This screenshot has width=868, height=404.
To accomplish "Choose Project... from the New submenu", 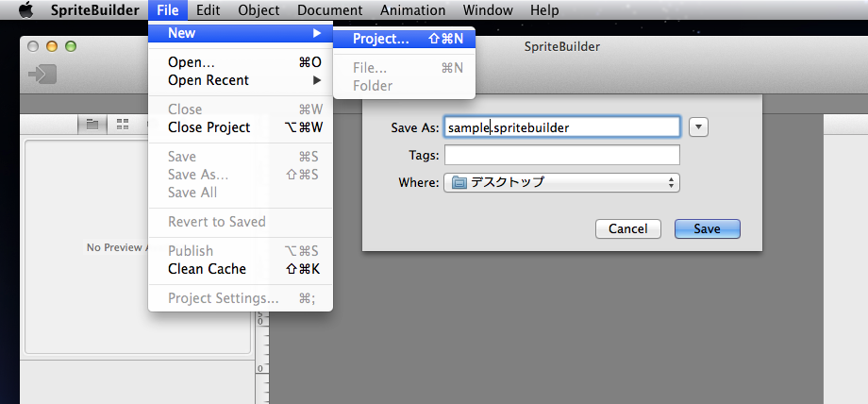I will coord(404,39).
